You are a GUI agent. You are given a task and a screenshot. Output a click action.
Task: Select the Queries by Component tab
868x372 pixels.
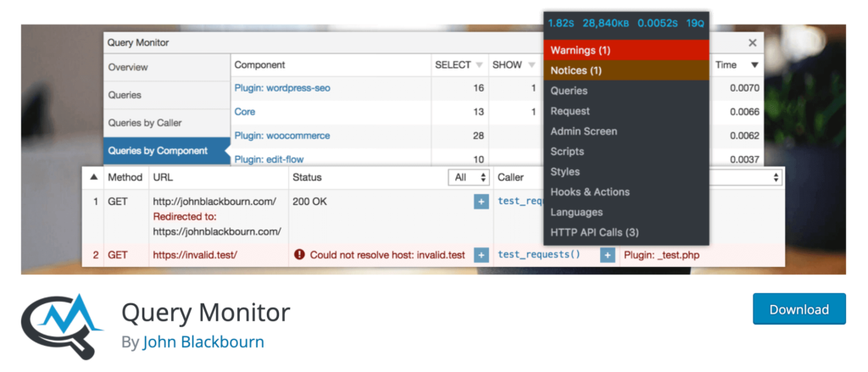pos(167,151)
